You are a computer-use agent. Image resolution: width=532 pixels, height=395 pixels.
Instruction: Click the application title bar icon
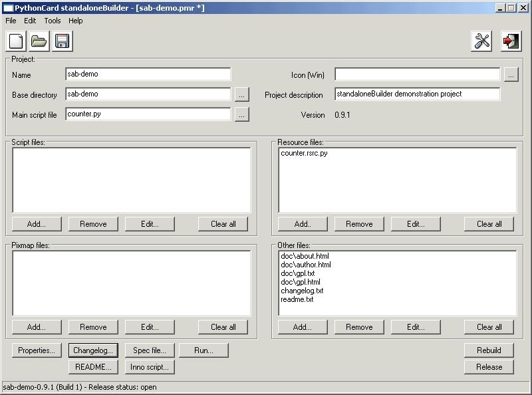pos(8,8)
